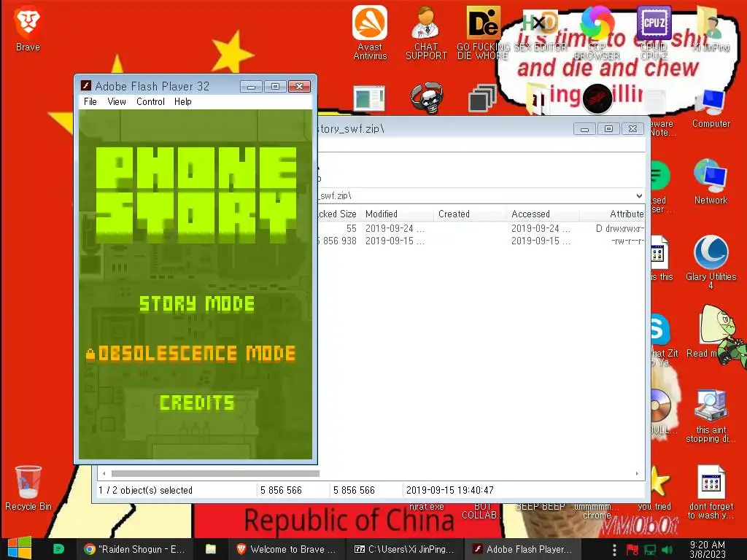Launch Avast Antivirus desktop icon
The width and height of the screenshot is (747, 560).
[370, 32]
